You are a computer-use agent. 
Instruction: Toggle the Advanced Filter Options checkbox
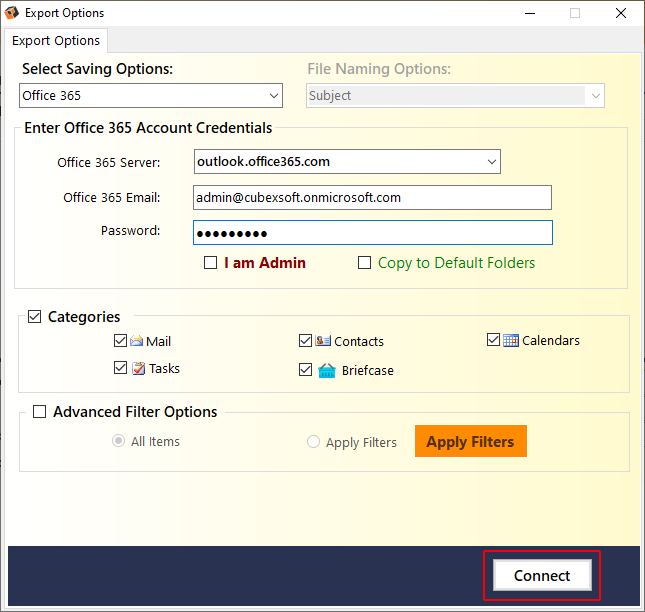(x=40, y=412)
